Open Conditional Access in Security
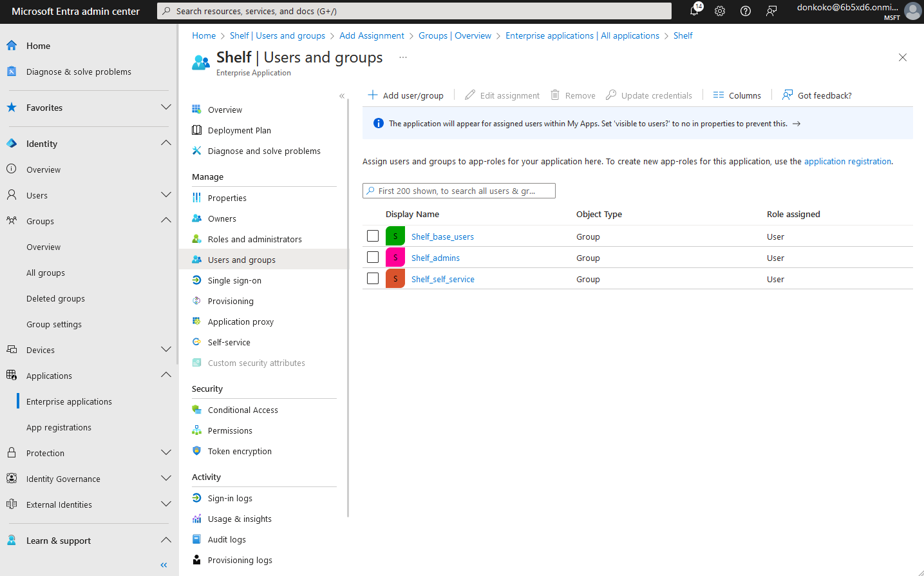 243,410
